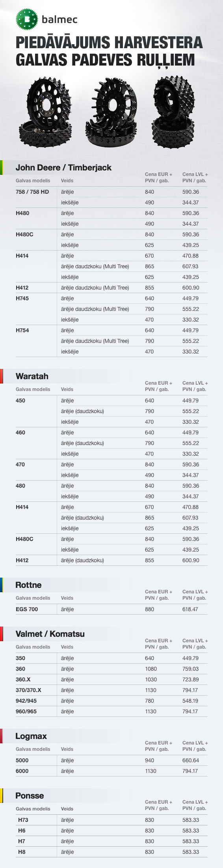Select the 758 / 758 HD model row
This screenshot has height=868, width=223.
click(111, 192)
